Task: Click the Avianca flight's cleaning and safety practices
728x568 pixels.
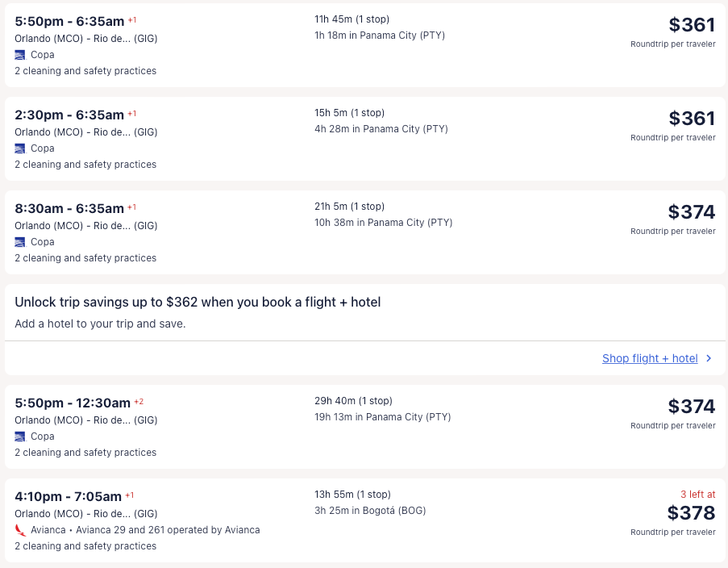Action: [x=85, y=546]
